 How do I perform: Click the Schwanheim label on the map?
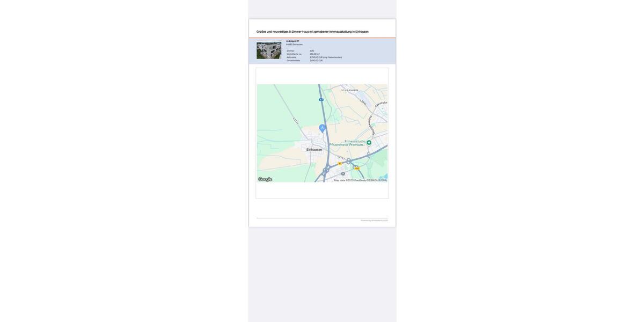tap(350, 90)
